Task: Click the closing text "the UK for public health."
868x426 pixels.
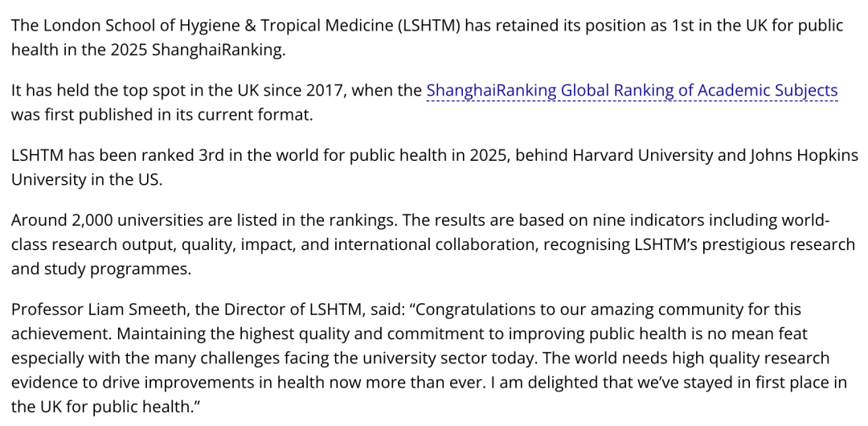Action: point(104,407)
